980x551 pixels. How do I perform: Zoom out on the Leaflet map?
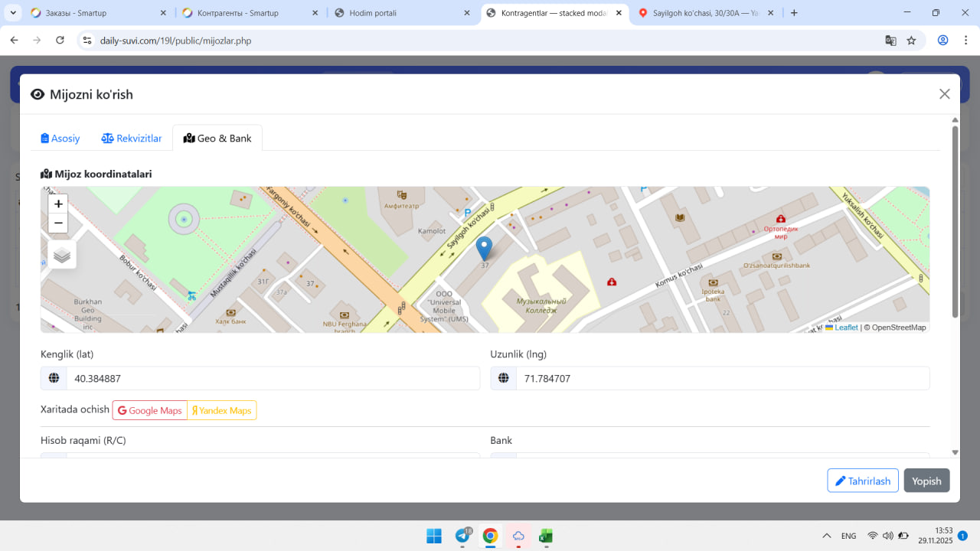point(58,223)
